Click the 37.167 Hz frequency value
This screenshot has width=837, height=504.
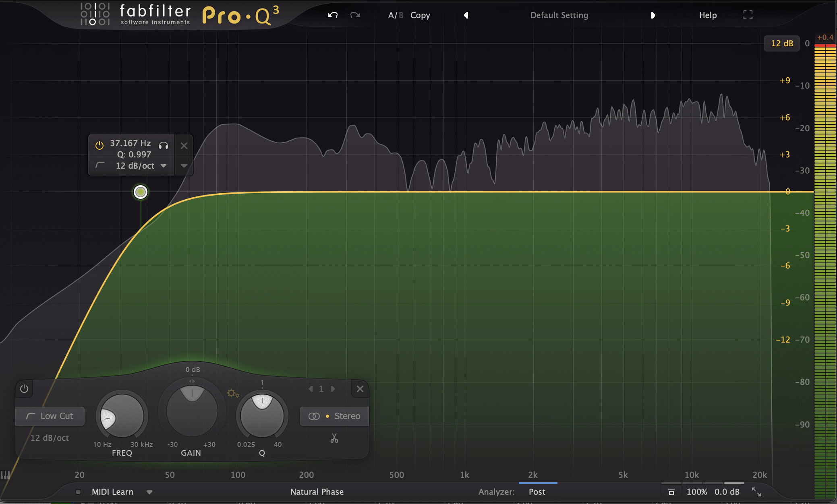pyautogui.click(x=131, y=143)
